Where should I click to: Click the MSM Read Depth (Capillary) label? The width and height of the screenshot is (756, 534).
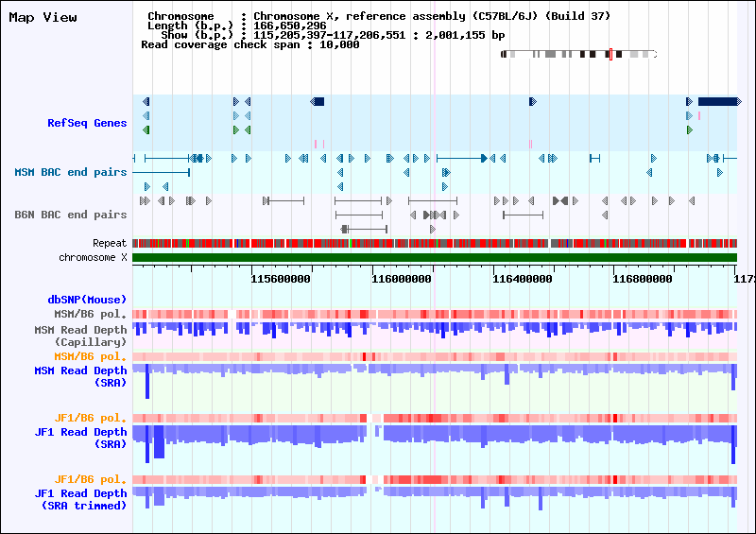point(80,336)
